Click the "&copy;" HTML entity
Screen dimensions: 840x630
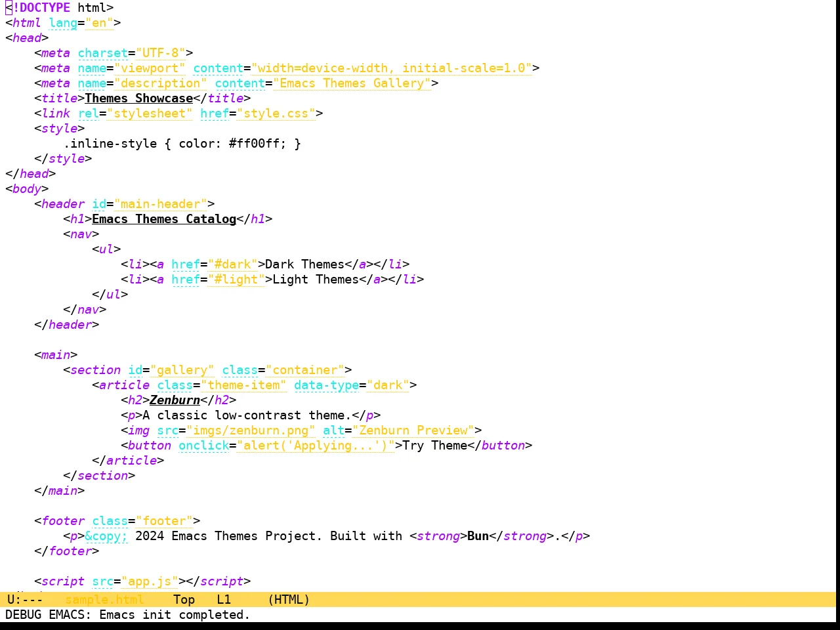106,536
